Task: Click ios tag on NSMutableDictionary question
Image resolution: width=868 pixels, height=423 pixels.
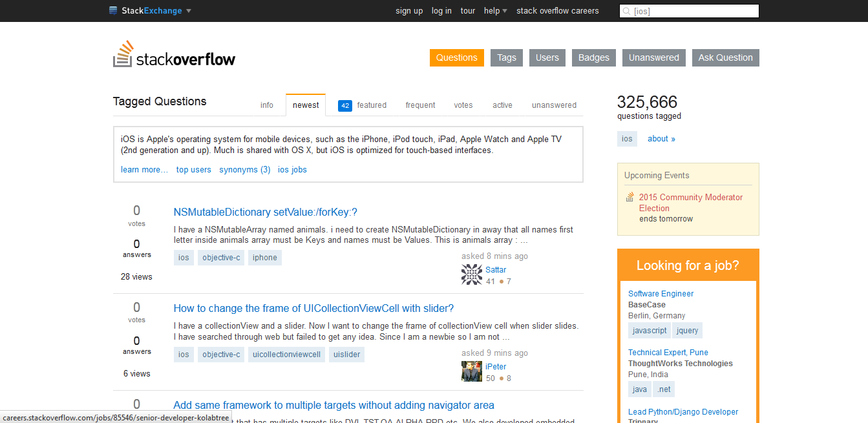Action: click(x=184, y=258)
